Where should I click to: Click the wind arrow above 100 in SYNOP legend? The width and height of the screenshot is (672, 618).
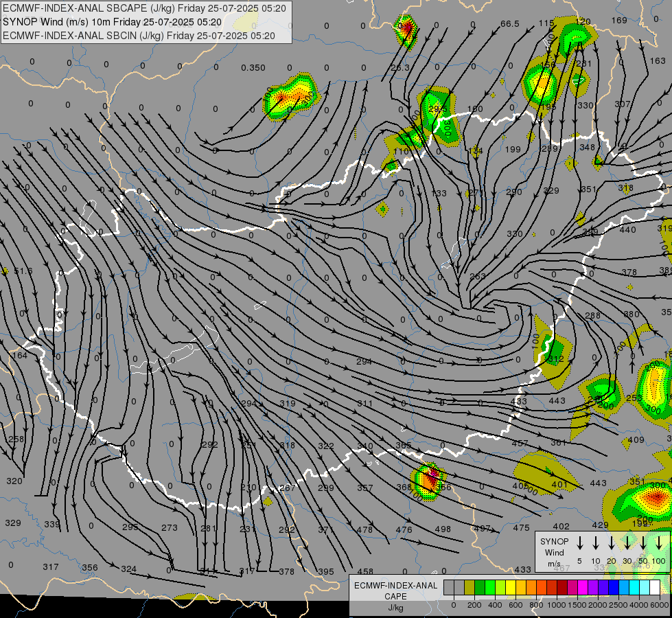point(659,543)
